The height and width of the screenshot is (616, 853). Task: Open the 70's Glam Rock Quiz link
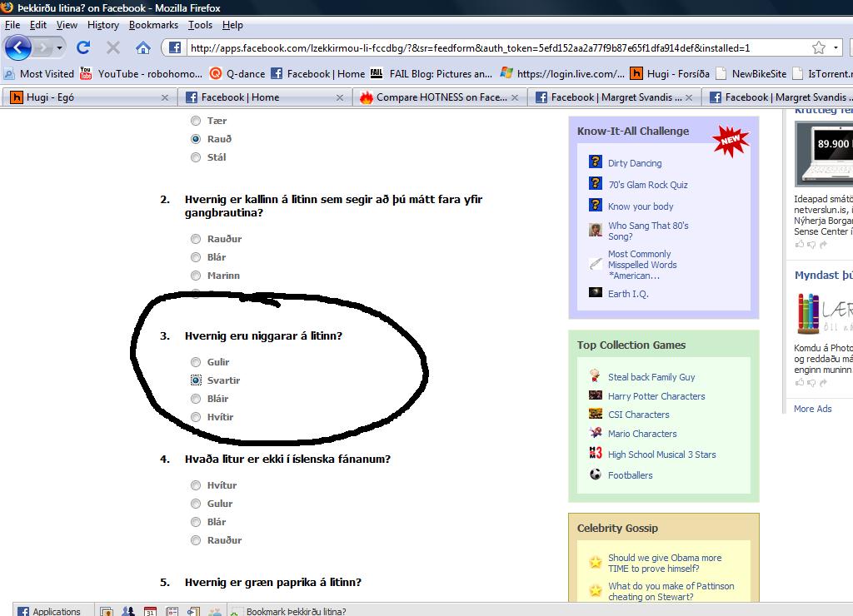point(647,185)
